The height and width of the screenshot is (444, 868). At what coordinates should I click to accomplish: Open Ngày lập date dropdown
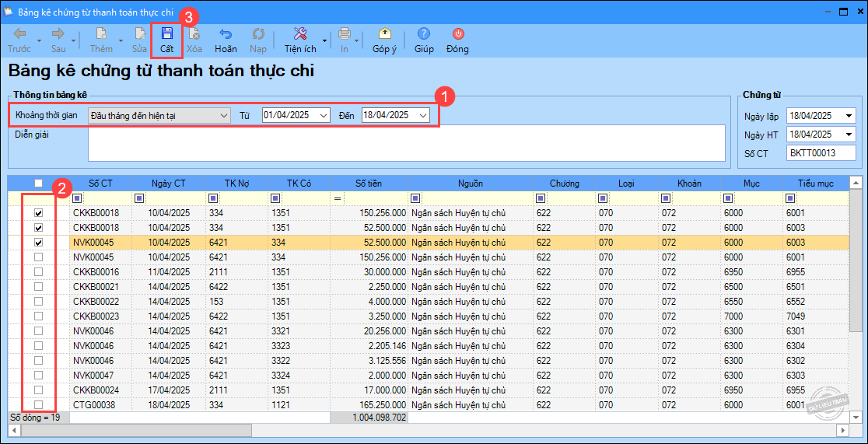[849, 117]
